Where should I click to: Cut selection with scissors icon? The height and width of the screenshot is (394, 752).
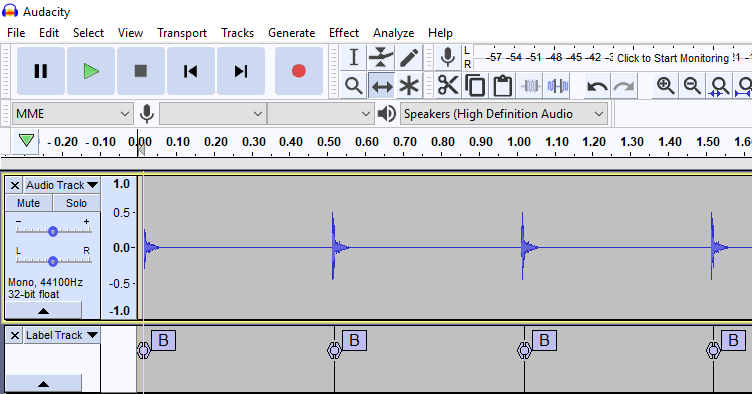point(448,86)
